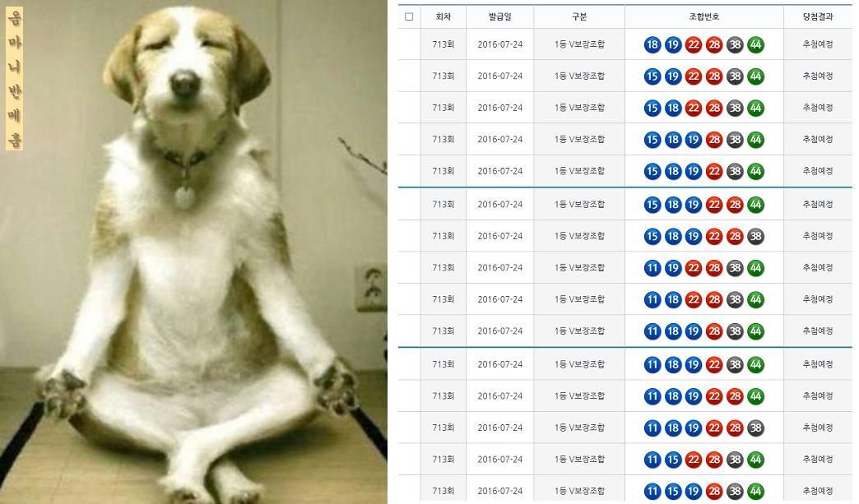Click the 발급일 column header
859x504 pixels.
499,16
